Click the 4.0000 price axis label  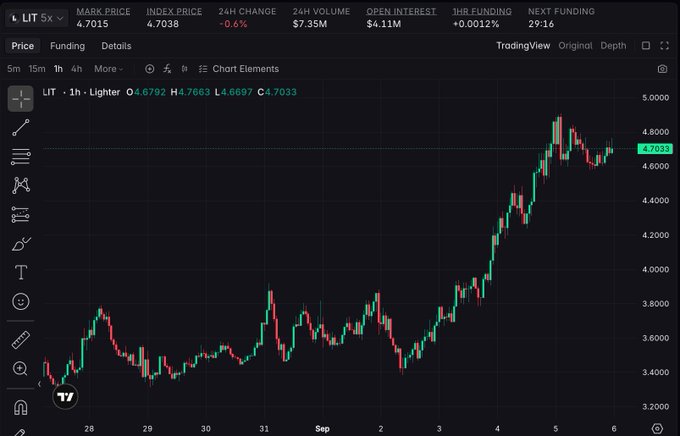(x=655, y=269)
